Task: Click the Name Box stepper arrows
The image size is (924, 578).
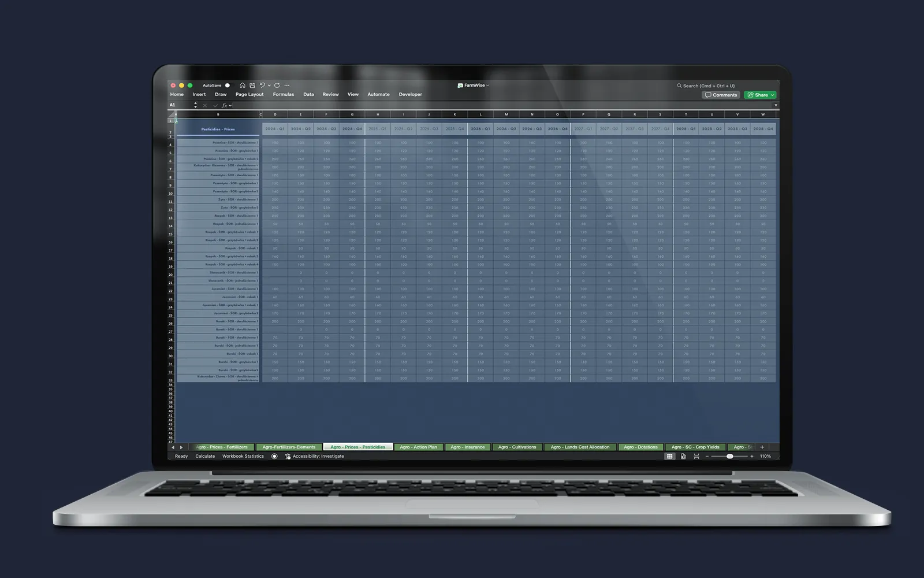Action: (x=195, y=105)
